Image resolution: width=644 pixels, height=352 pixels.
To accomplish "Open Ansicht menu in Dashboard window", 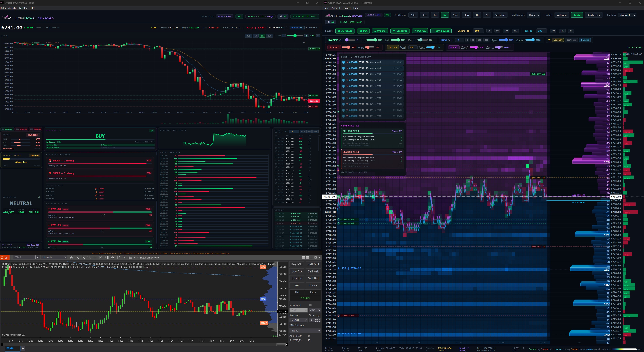I will 12,8.
